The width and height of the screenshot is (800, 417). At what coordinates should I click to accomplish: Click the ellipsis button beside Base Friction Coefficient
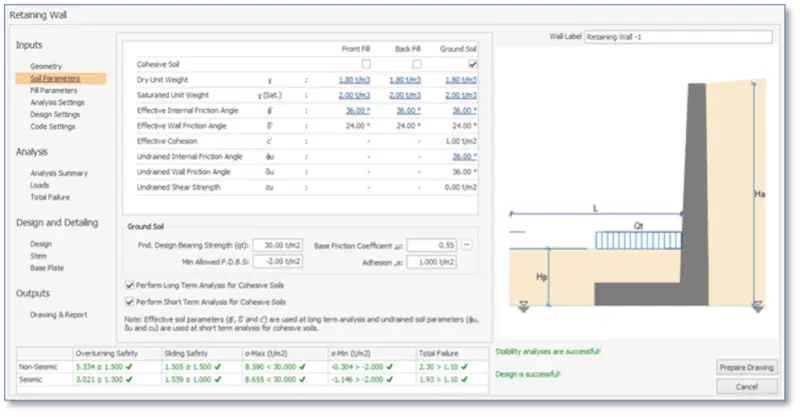(466, 245)
